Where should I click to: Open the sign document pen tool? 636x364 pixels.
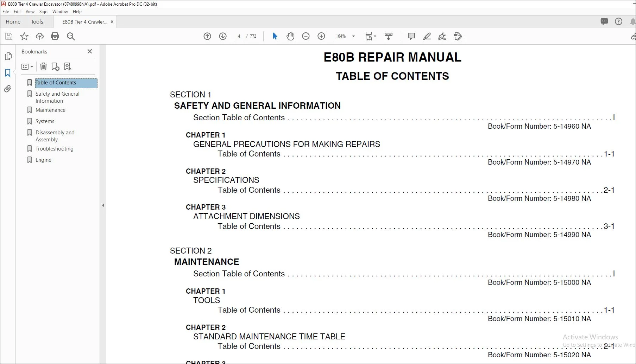point(442,36)
